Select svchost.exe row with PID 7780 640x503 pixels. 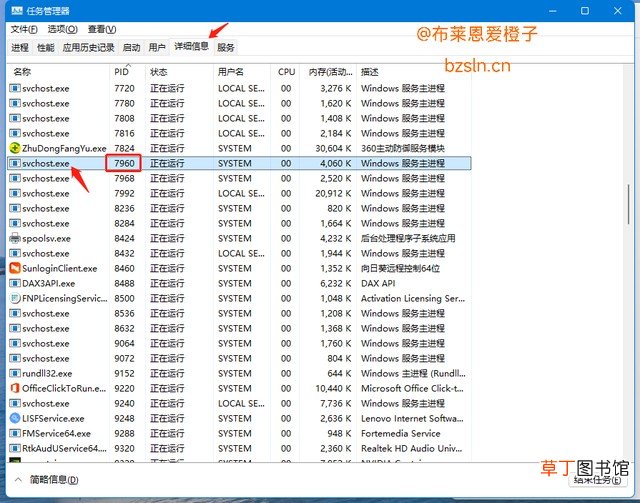[239, 103]
